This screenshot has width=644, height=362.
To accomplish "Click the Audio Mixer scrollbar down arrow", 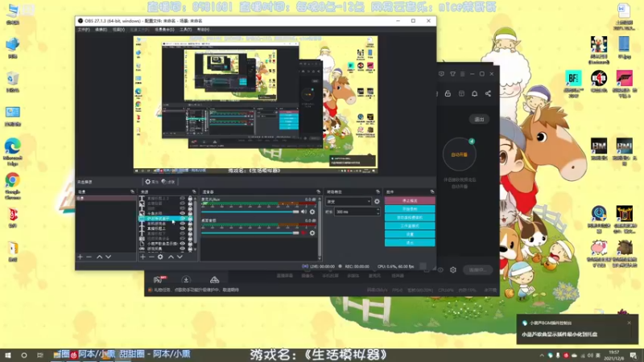I will coord(320,258).
